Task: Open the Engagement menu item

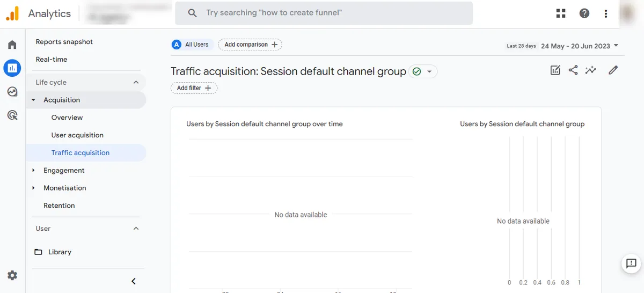Action: [x=64, y=170]
